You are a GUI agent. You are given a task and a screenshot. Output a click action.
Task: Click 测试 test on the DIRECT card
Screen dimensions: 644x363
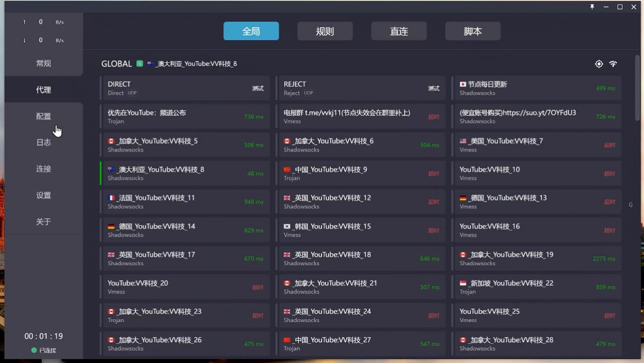(257, 88)
